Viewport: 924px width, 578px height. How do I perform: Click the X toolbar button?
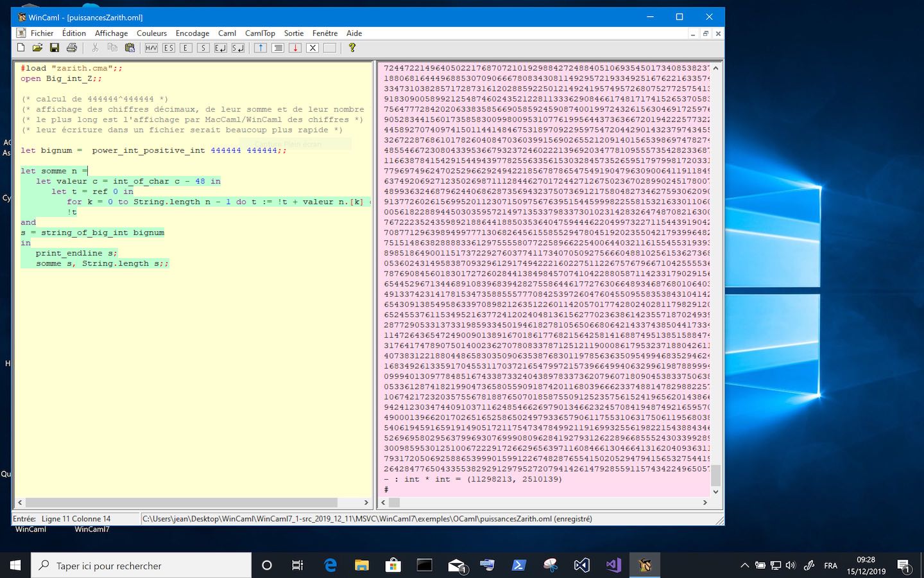[x=312, y=48]
